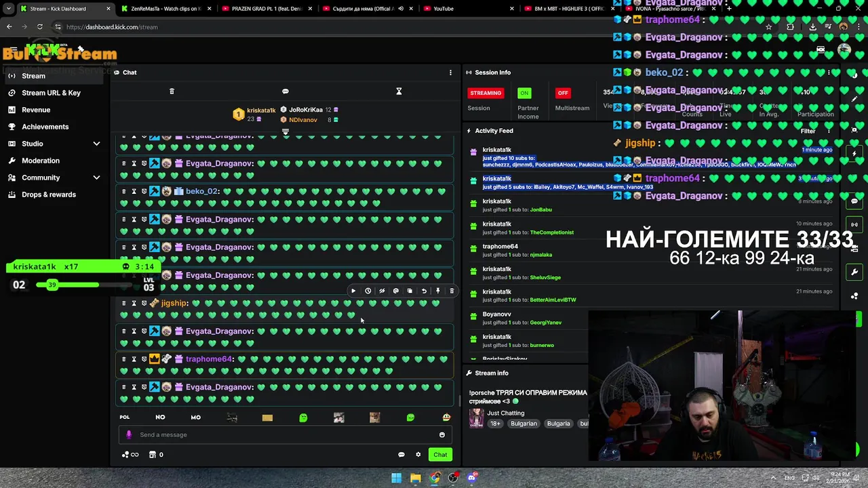Open beko_02's username in chat
Image resolution: width=868 pixels, height=488 pixels.
point(201,191)
